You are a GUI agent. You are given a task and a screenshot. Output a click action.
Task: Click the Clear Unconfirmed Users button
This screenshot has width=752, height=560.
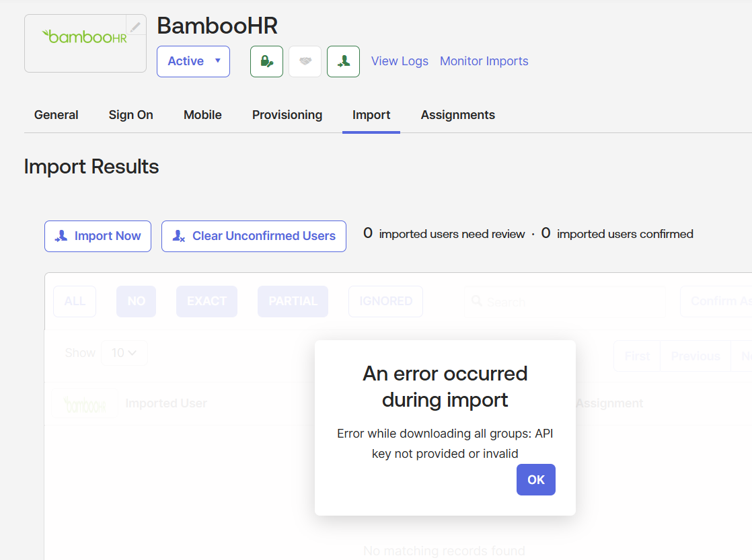tap(254, 237)
